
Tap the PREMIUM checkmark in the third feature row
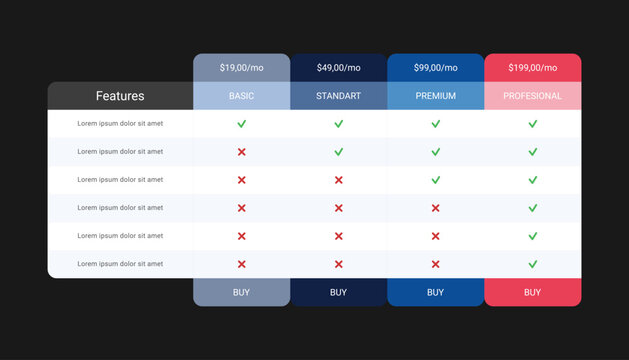tap(436, 180)
